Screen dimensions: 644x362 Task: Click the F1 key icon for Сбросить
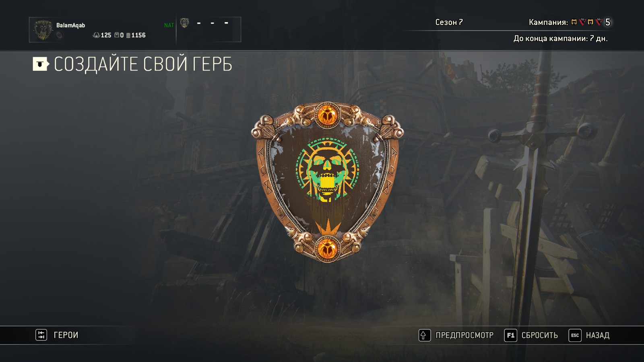tap(510, 335)
